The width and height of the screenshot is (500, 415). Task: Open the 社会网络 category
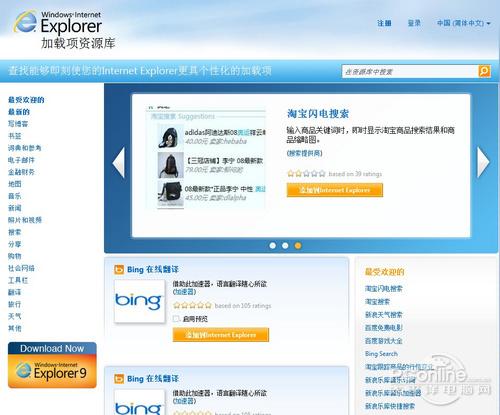point(21,268)
